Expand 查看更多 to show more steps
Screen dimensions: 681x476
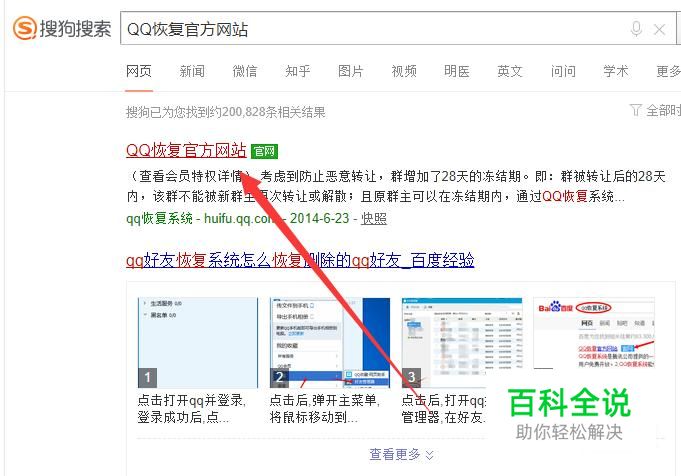point(401,454)
